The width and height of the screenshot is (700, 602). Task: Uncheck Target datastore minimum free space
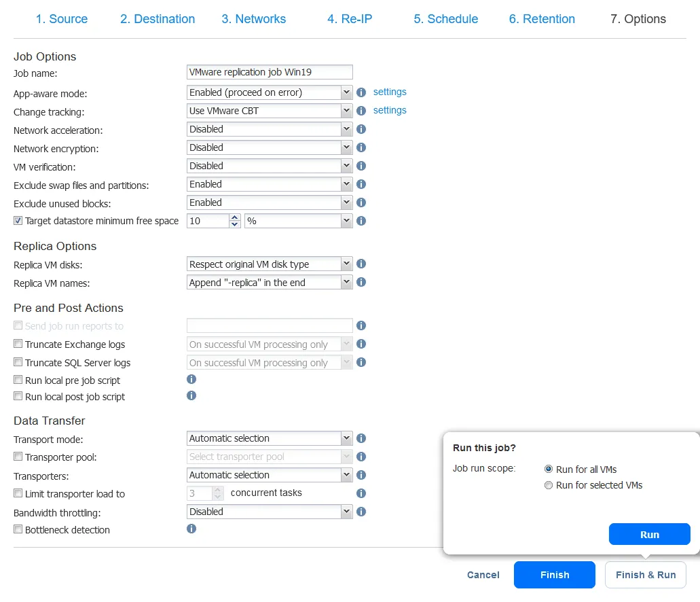point(17,220)
